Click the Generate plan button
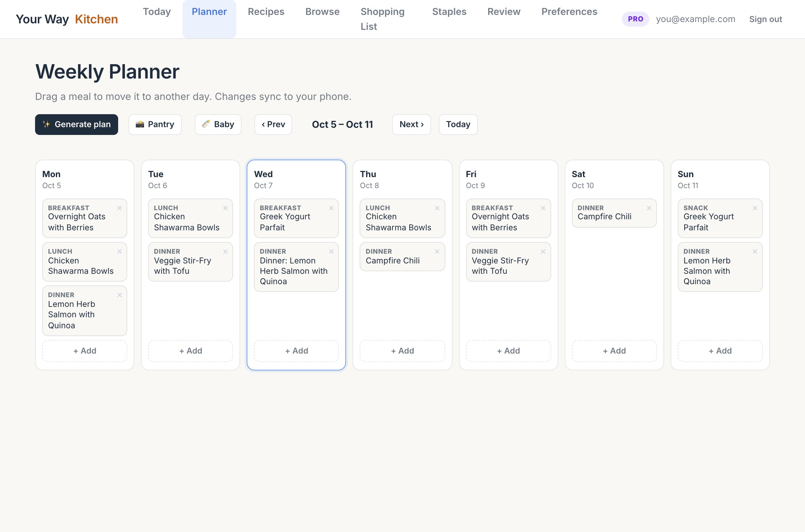Screen dimensions: 805x532 pyautogui.click(x=76, y=125)
